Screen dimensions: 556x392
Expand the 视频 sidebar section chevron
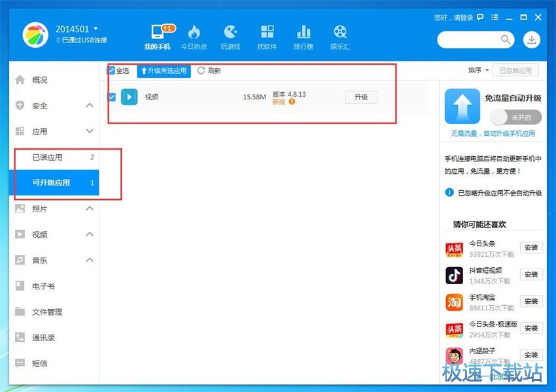click(x=90, y=234)
